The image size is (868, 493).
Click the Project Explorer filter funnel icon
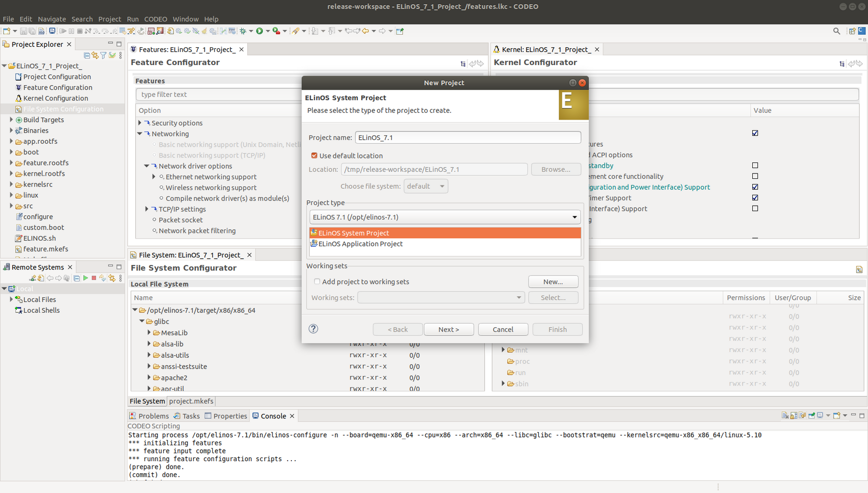pyautogui.click(x=103, y=55)
